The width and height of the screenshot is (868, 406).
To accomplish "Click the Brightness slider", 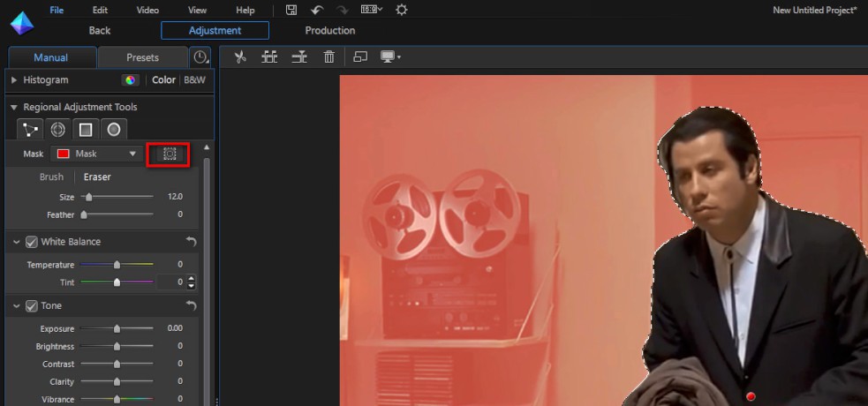I will 117,346.
